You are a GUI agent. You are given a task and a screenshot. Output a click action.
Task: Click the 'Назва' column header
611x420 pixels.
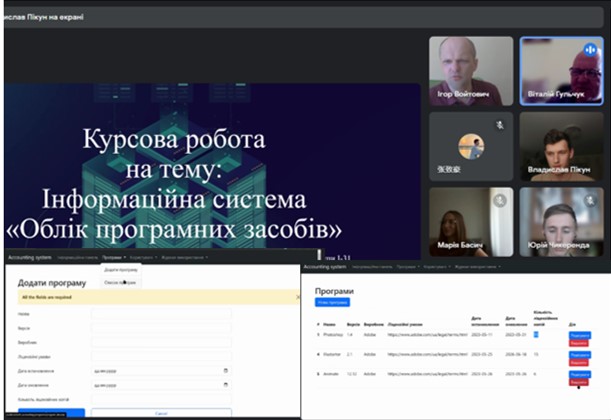click(329, 324)
